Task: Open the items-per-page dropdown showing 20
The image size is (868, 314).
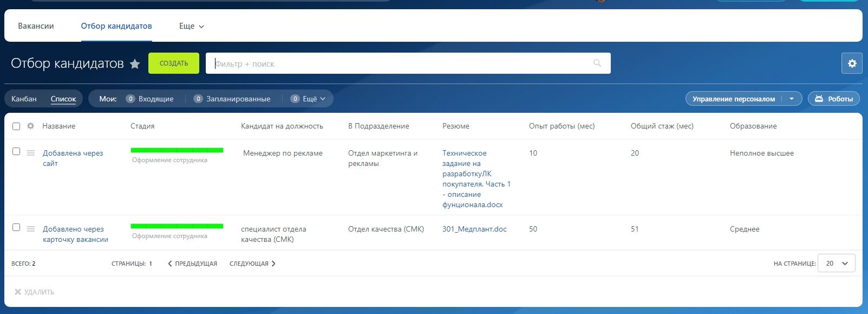Action: click(837, 263)
